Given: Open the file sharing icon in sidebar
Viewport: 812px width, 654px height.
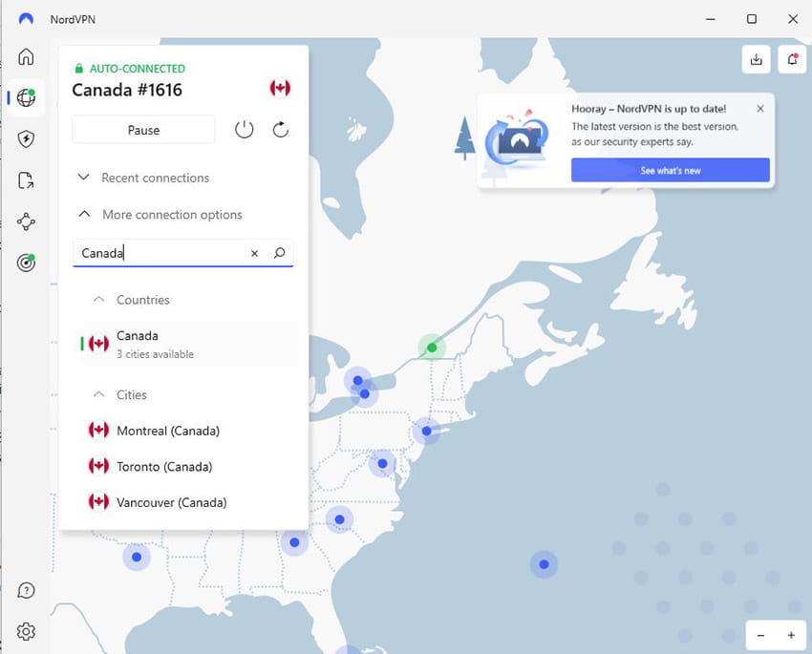Looking at the screenshot, I should click(26, 180).
